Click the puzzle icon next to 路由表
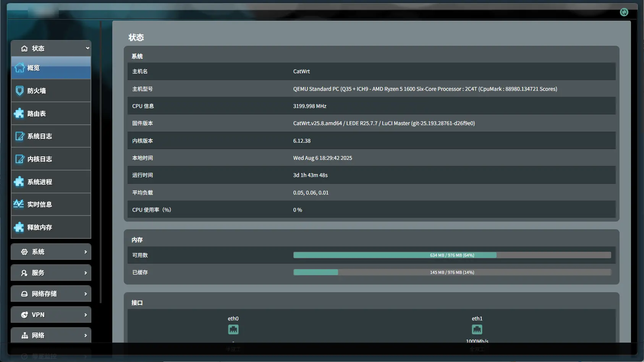 click(x=19, y=113)
